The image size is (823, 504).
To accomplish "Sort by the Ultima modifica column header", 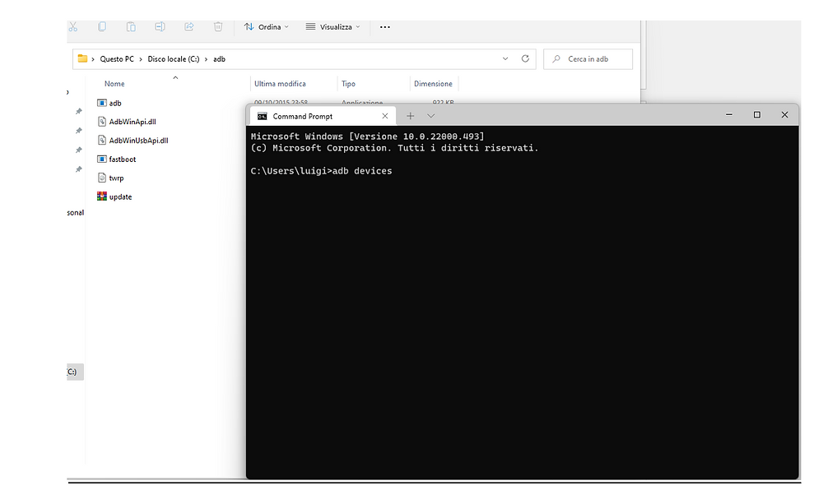I will pos(280,84).
